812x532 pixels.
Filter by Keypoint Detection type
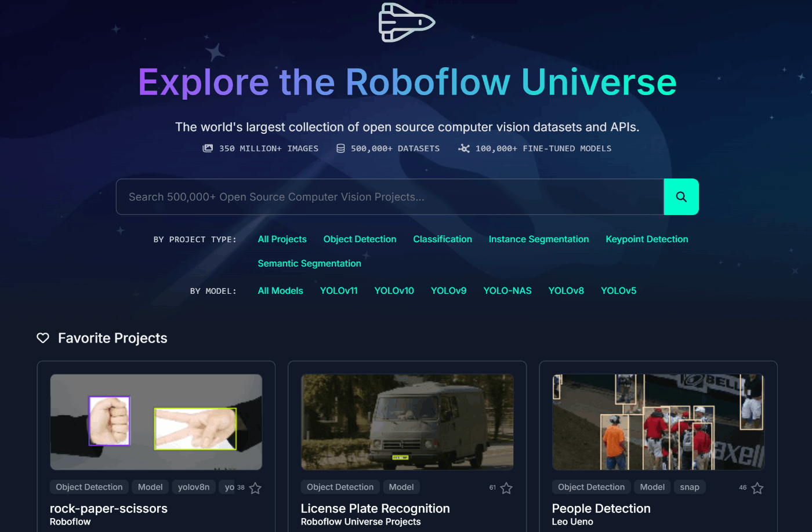[647, 239]
